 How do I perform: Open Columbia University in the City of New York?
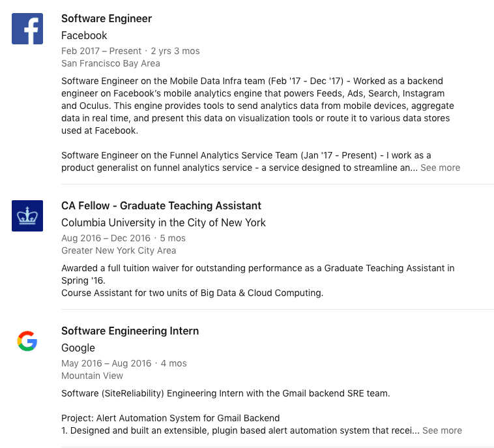click(164, 223)
